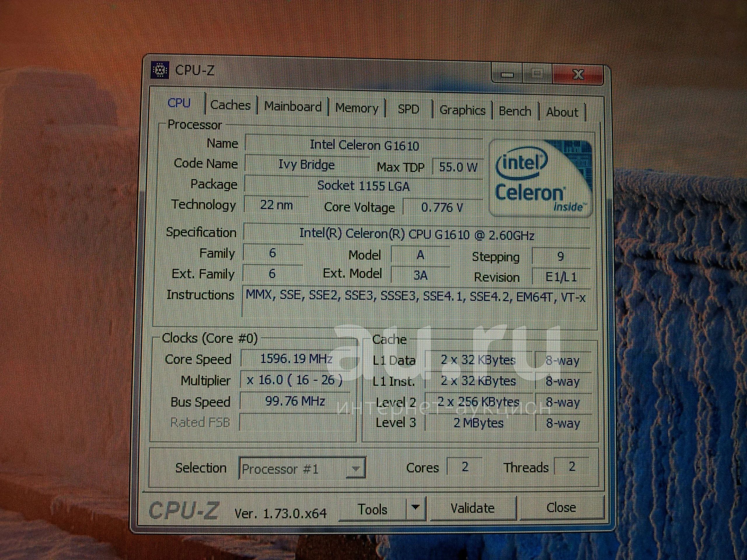The width and height of the screenshot is (747, 560).
Task: Click the Bus Speed value '99.76 MHz'
Action: pyautogui.click(x=295, y=401)
